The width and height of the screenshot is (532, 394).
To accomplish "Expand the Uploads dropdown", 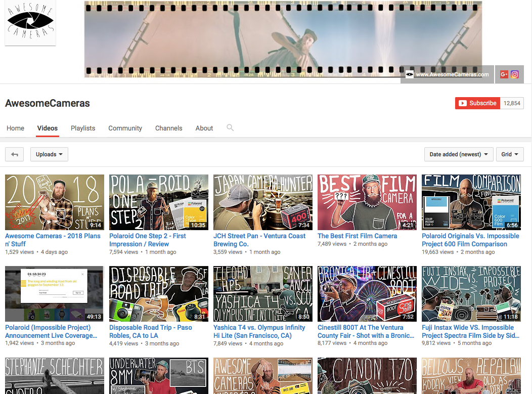I will pos(49,154).
